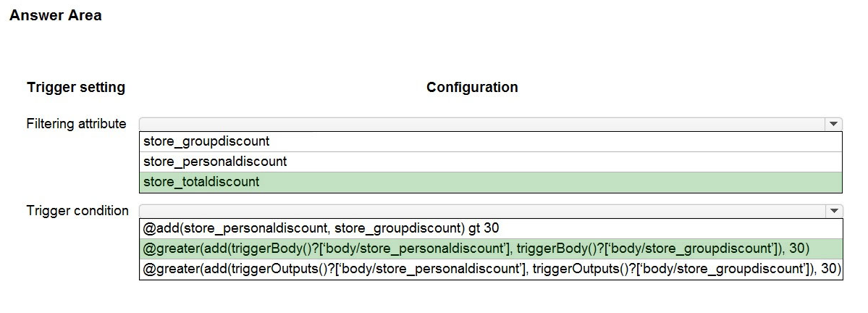Choose store_totaldiscount from the list
The image size is (868, 313).
201,182
